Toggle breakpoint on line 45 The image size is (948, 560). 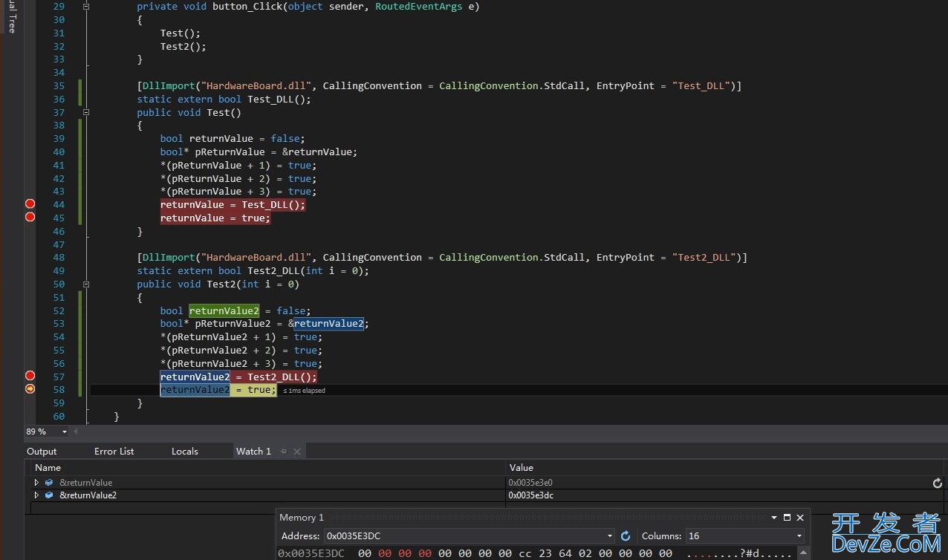click(30, 217)
